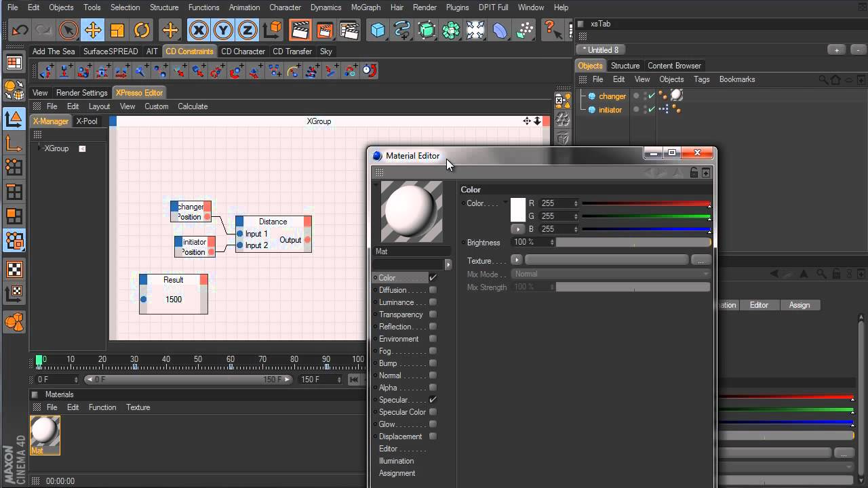This screenshot has width=868, height=488.
Task: Click the 150 F end-frame stepper
Action: click(x=340, y=380)
